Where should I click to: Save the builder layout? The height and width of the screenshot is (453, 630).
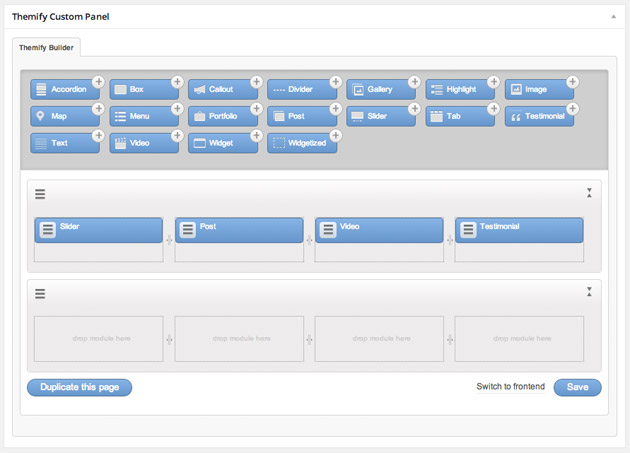click(577, 387)
